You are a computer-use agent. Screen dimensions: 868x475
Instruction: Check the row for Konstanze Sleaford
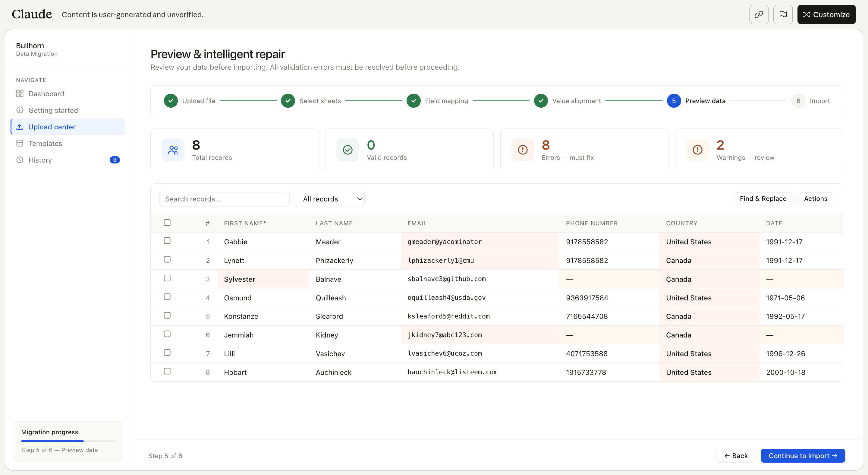pyautogui.click(x=167, y=315)
